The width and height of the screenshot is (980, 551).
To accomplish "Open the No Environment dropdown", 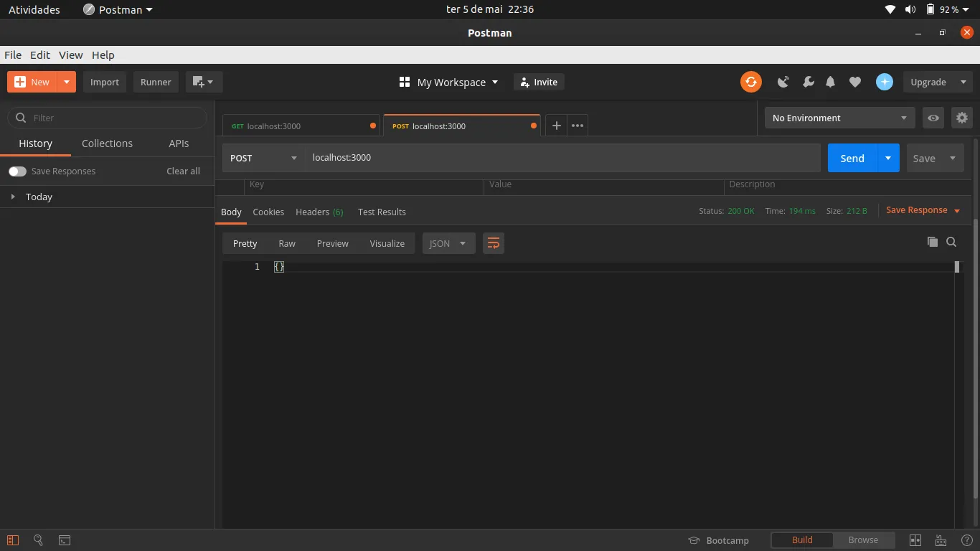I will point(839,118).
